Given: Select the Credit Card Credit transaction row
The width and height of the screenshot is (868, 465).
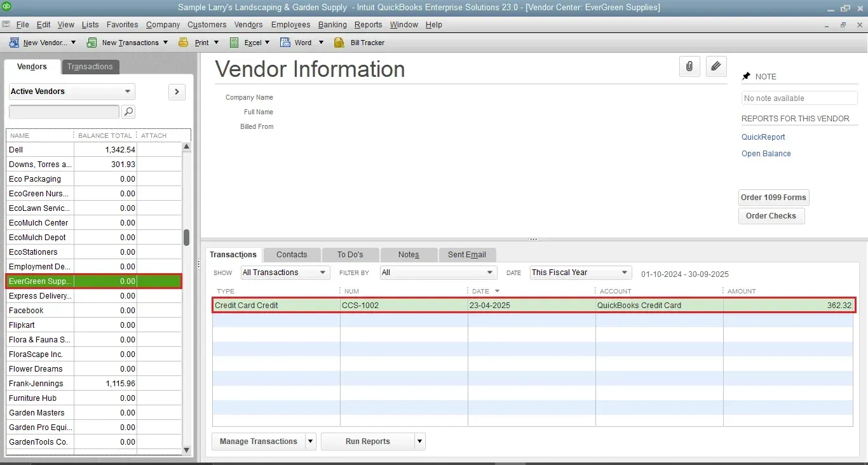Looking at the screenshot, I should click(x=534, y=306).
